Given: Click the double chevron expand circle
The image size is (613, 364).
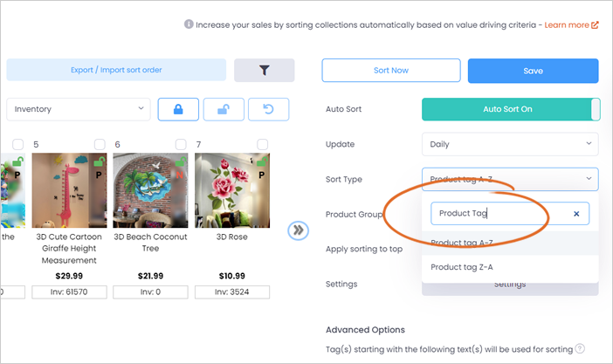Looking at the screenshot, I should coord(299,230).
